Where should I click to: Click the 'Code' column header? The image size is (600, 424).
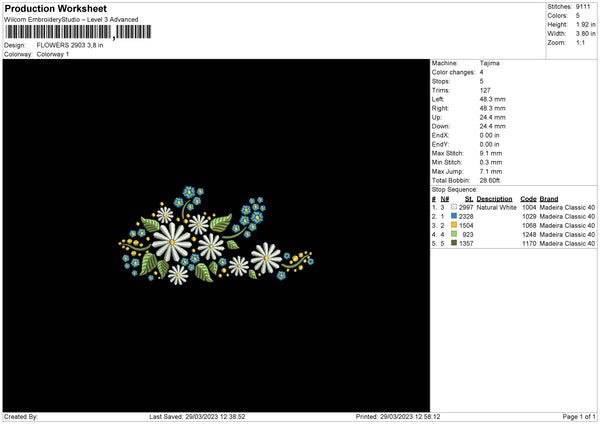(528, 199)
